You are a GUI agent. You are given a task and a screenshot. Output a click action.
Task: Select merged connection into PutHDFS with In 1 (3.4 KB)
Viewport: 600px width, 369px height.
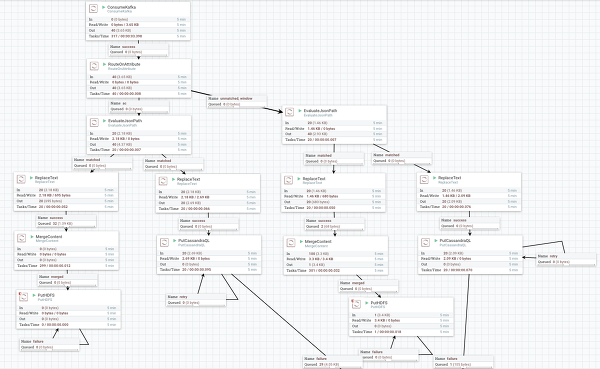[x=368, y=286]
